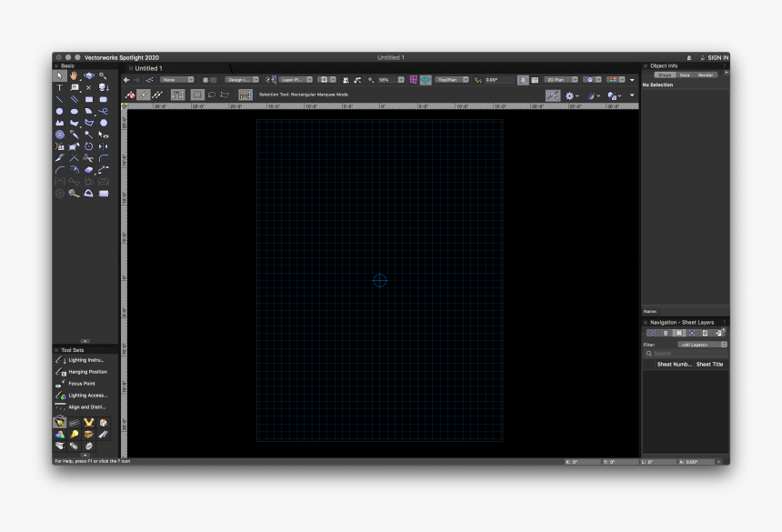Open the All Layers filter dropdown
The width and height of the screenshot is (782, 532).
tap(702, 345)
